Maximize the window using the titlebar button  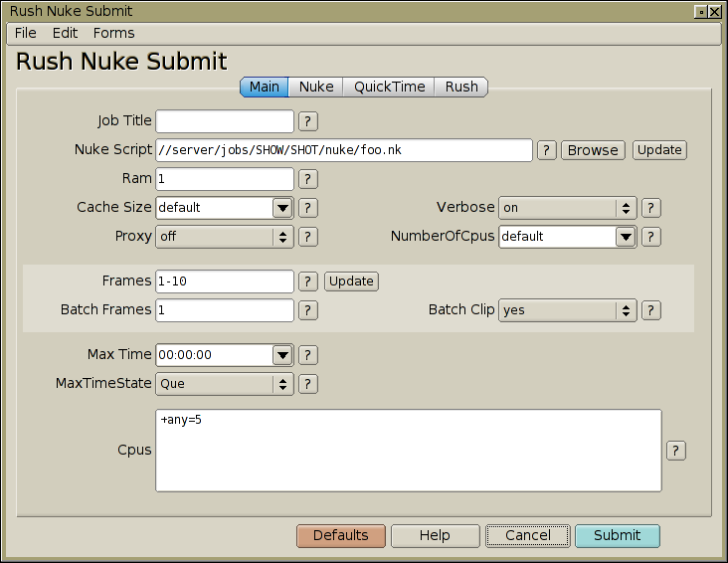tap(701, 12)
